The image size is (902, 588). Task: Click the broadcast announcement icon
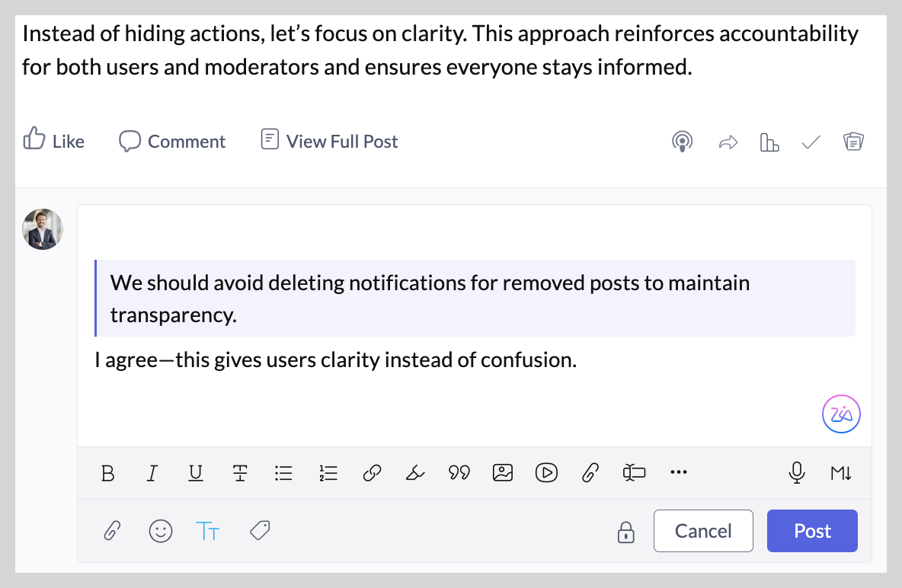pos(683,142)
